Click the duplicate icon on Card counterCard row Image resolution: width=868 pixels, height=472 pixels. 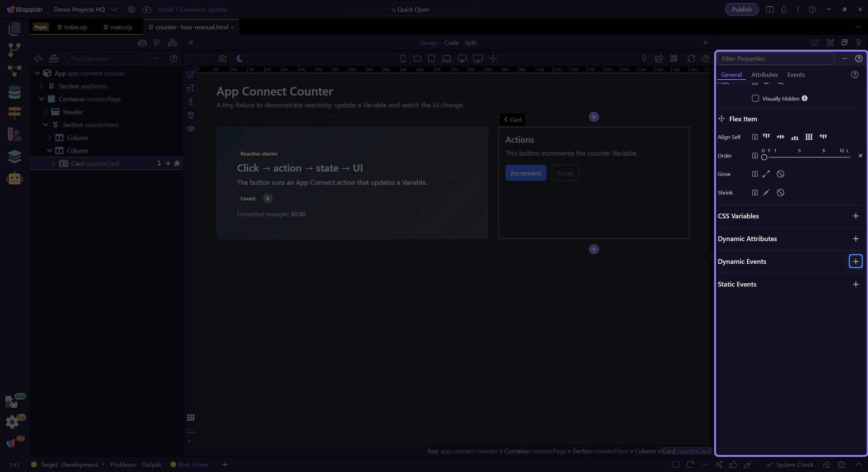click(177, 163)
